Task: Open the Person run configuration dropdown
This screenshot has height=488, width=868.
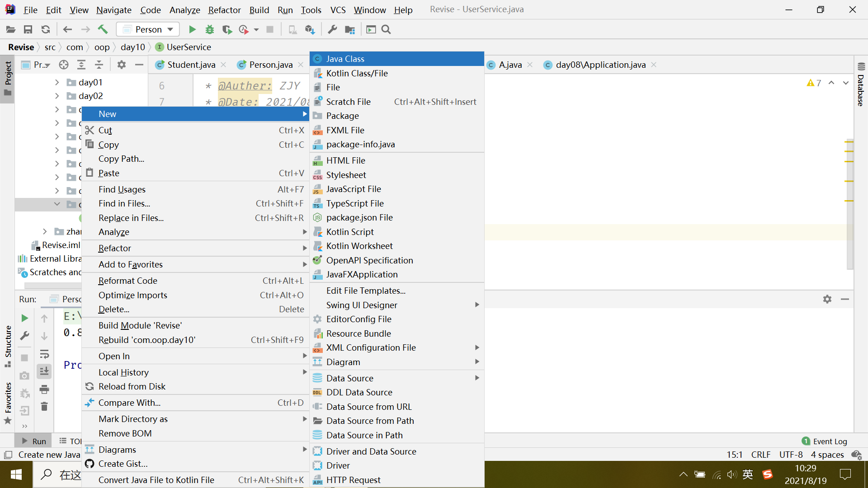Action: (x=148, y=29)
